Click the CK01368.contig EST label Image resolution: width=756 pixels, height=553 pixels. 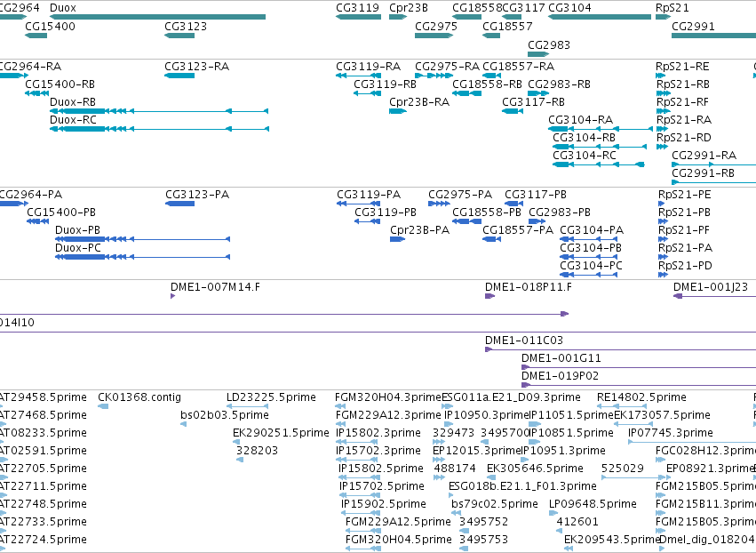coord(139,397)
